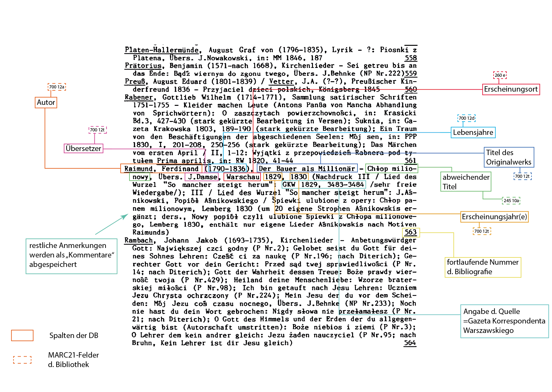This screenshot has width=552, height=392.
Task: Click the dashed orange legend rectangle
Action: coord(22,360)
